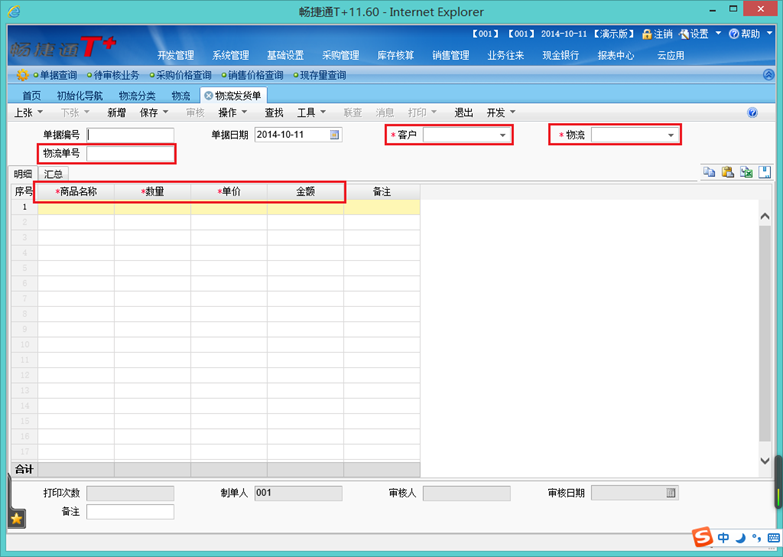Open the 库存核算 menu

coord(395,55)
